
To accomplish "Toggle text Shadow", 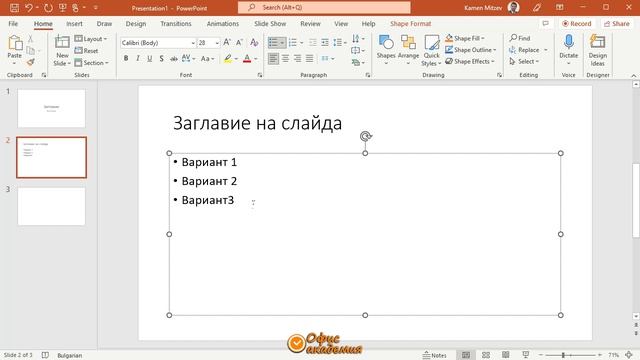I will click(x=162, y=58).
